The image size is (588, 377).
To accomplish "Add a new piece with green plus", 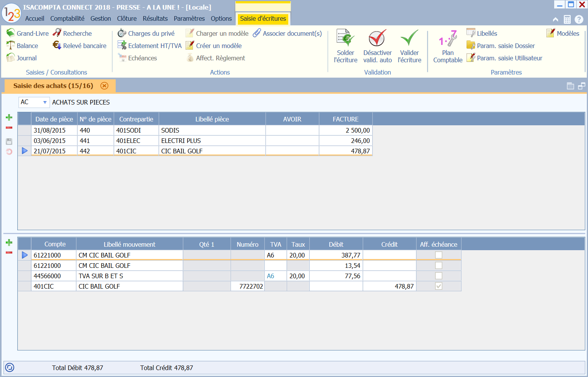I will tap(9, 118).
